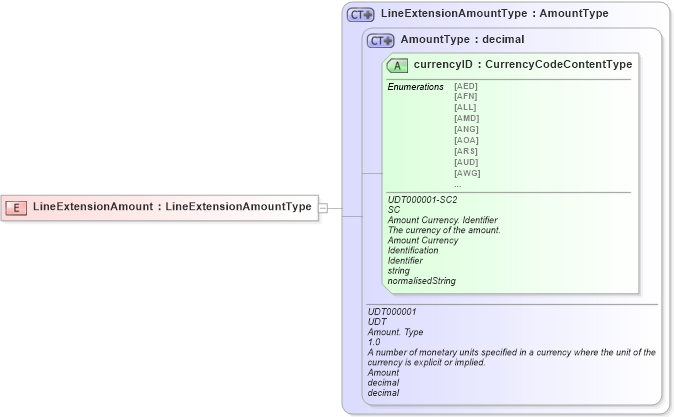Select the [ARS] enumeration value
This screenshot has height=417, width=674.
point(466,151)
